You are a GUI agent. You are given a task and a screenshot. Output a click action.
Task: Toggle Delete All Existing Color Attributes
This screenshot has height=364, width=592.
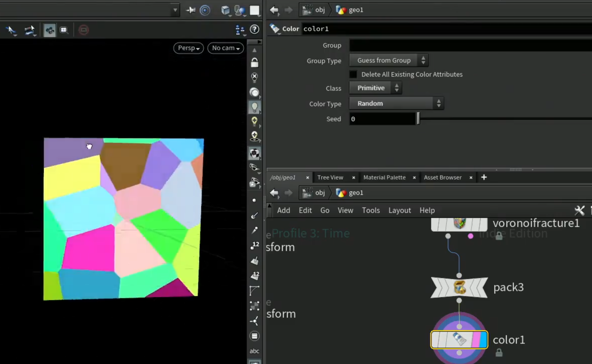pos(353,74)
